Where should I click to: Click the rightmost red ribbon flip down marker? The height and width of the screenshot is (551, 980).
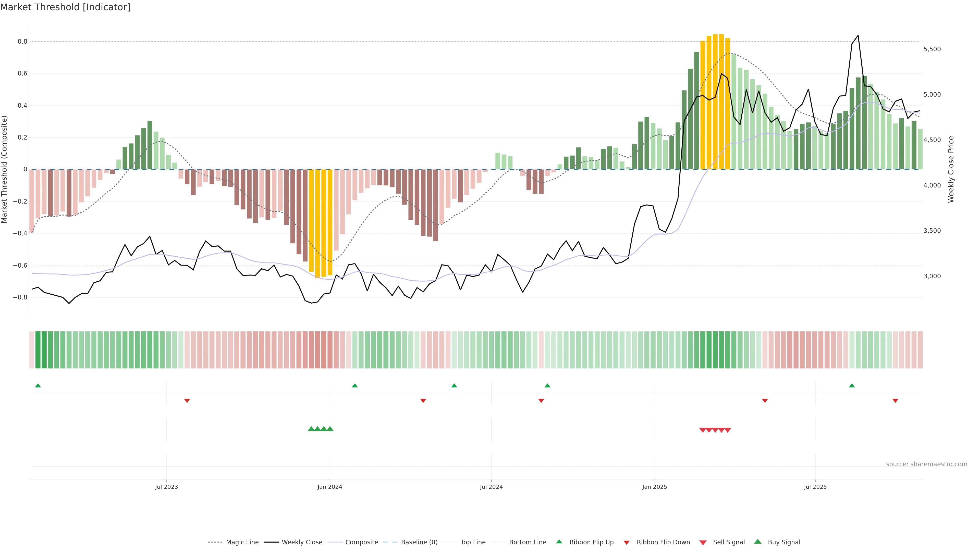click(895, 400)
